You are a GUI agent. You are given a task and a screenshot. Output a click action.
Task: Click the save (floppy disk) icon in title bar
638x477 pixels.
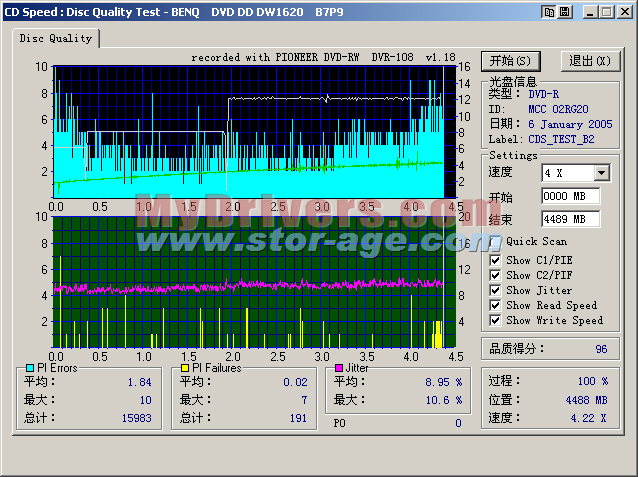[565, 12]
